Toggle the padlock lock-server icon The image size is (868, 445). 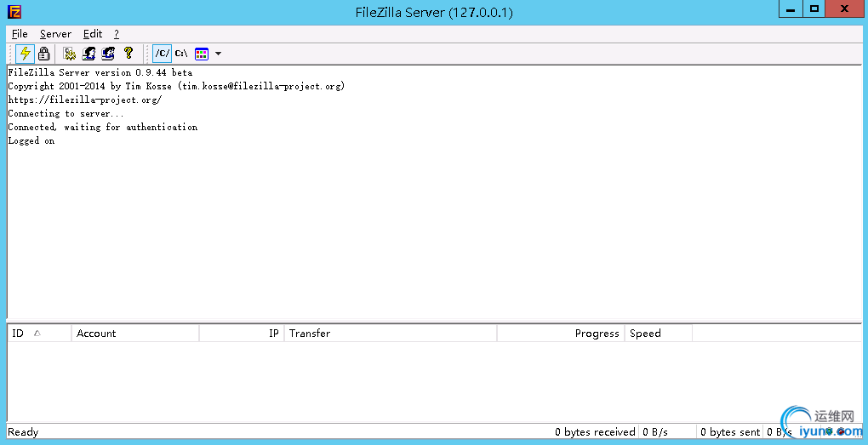43,53
